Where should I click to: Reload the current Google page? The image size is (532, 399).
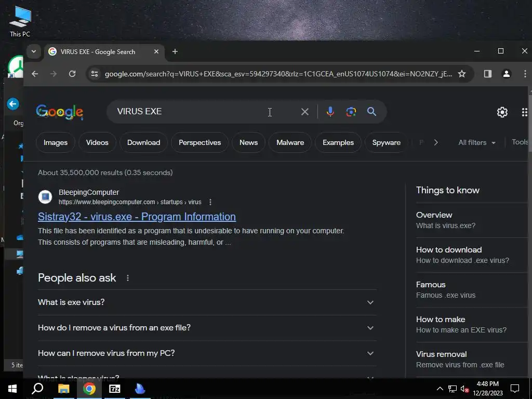pos(72,74)
